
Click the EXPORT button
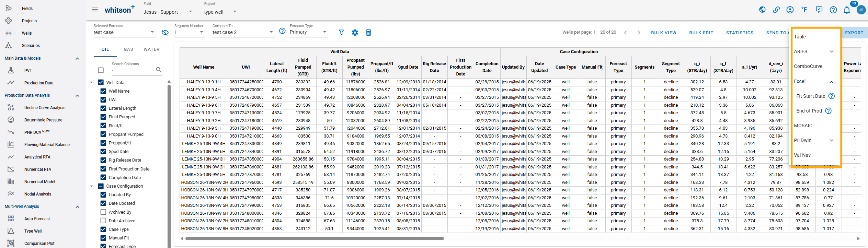click(x=854, y=33)
